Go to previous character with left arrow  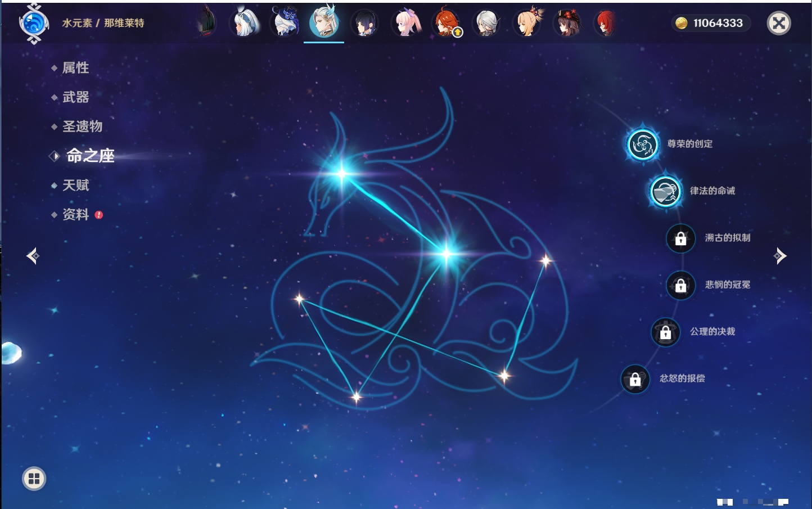33,256
